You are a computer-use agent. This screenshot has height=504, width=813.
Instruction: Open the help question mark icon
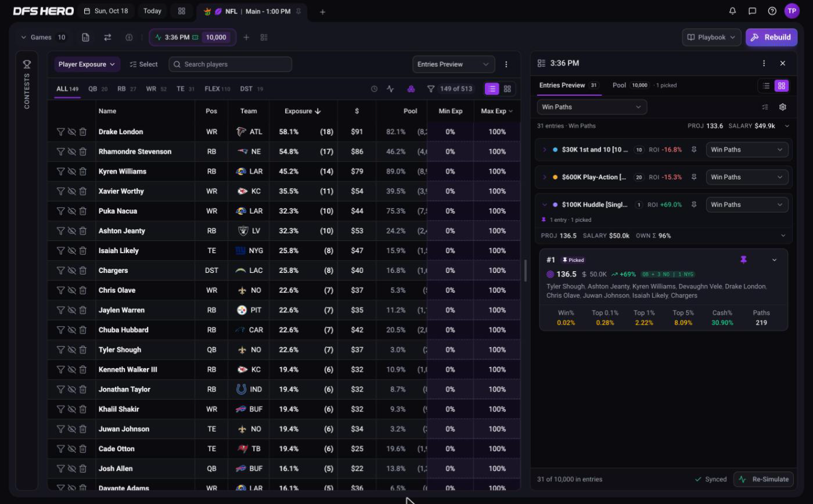(772, 11)
